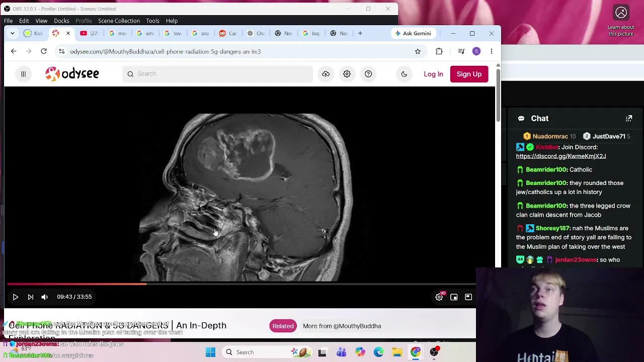The height and width of the screenshot is (362, 644).
Task: Click the Ask Gemini button
Action: pyautogui.click(x=413, y=33)
